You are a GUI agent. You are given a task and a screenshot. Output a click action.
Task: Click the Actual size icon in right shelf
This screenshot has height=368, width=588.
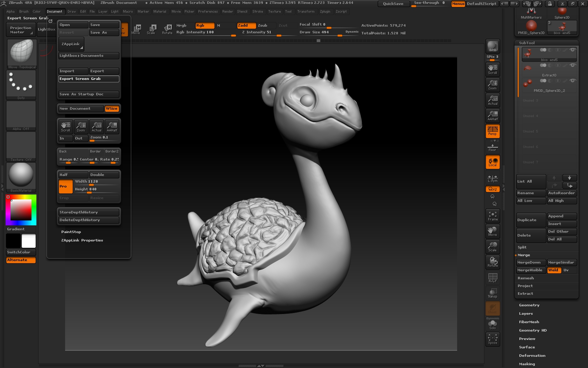492,100
